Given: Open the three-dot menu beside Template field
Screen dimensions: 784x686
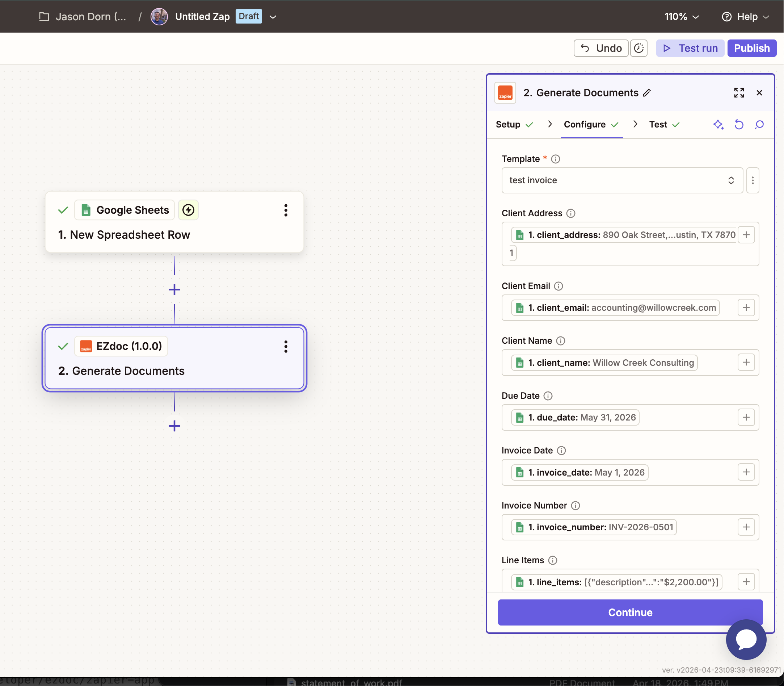Looking at the screenshot, I should (752, 180).
